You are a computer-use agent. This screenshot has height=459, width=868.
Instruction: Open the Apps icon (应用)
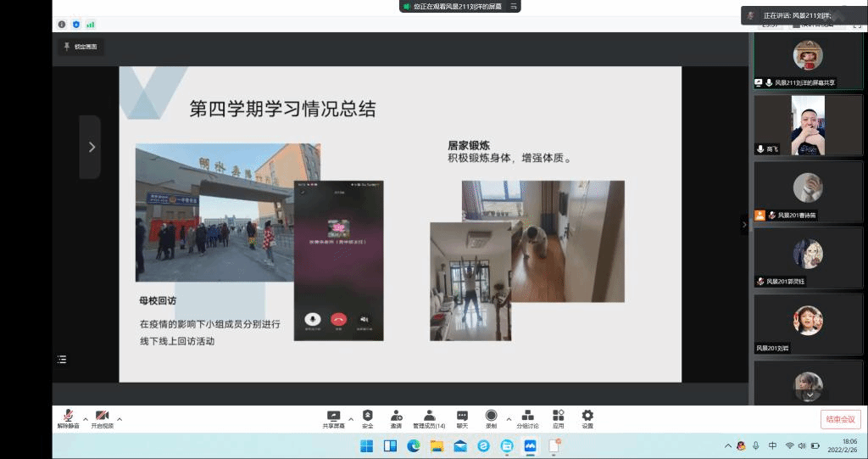coord(558,416)
